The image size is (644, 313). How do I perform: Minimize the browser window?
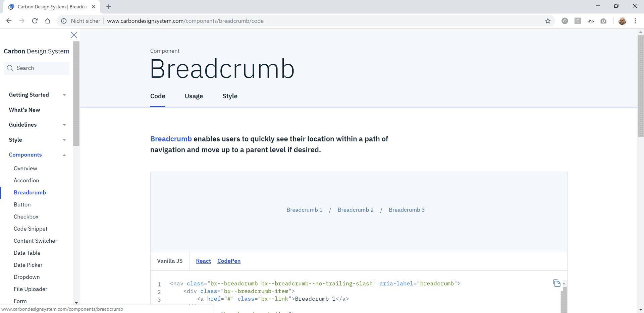[x=598, y=6]
